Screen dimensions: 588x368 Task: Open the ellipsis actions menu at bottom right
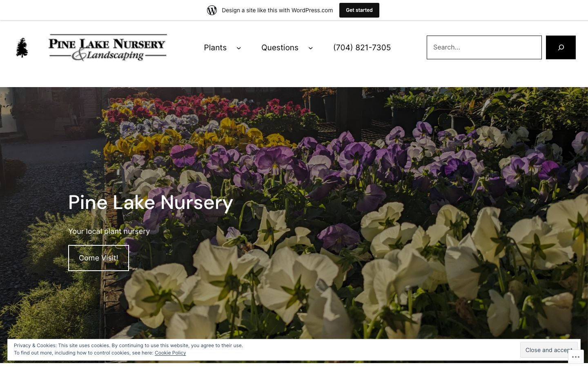pos(576,357)
